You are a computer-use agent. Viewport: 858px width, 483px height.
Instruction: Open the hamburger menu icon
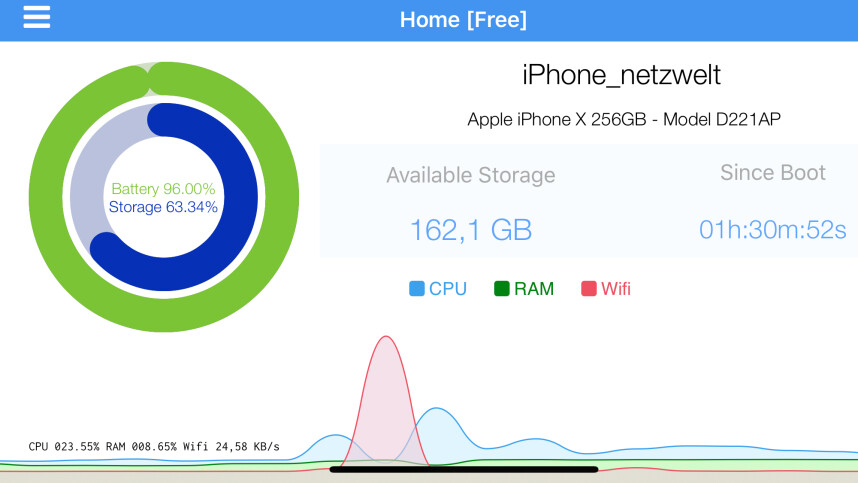(37, 17)
